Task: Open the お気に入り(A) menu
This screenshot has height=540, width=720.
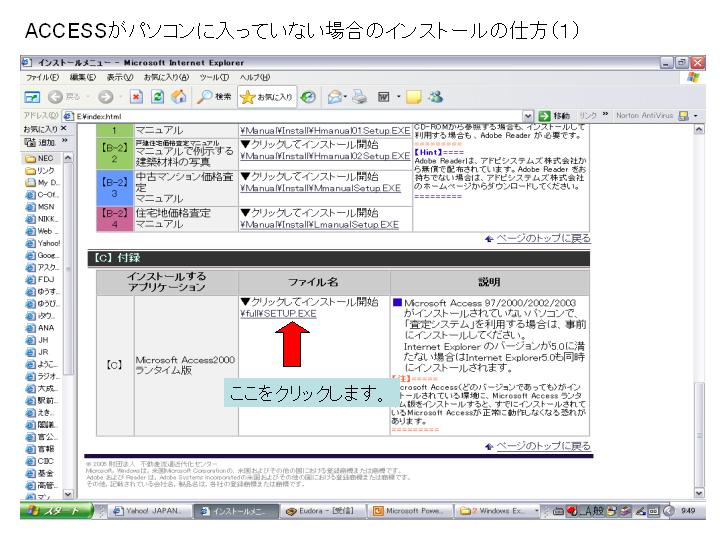Action: click(x=166, y=77)
